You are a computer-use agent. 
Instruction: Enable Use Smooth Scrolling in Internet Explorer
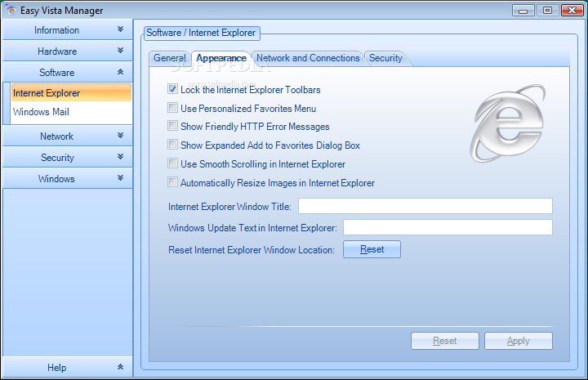coord(172,163)
